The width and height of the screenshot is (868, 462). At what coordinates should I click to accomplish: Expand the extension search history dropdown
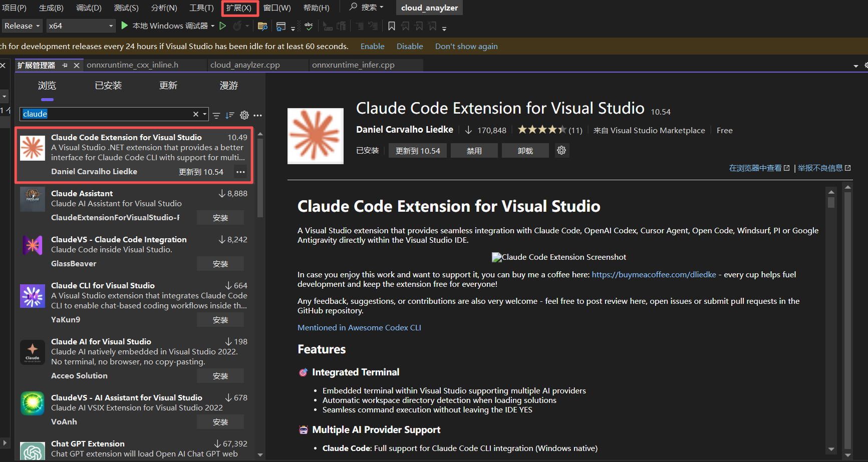[204, 114]
